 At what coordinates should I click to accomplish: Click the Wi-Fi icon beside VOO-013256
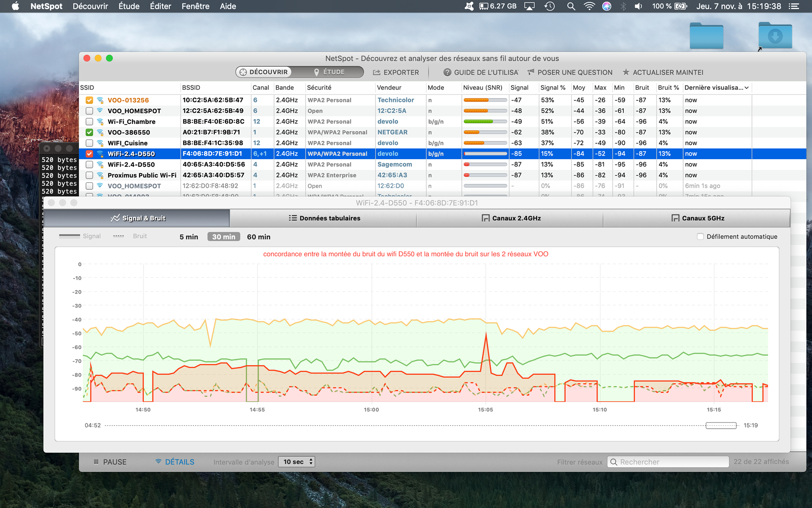pyautogui.click(x=100, y=100)
